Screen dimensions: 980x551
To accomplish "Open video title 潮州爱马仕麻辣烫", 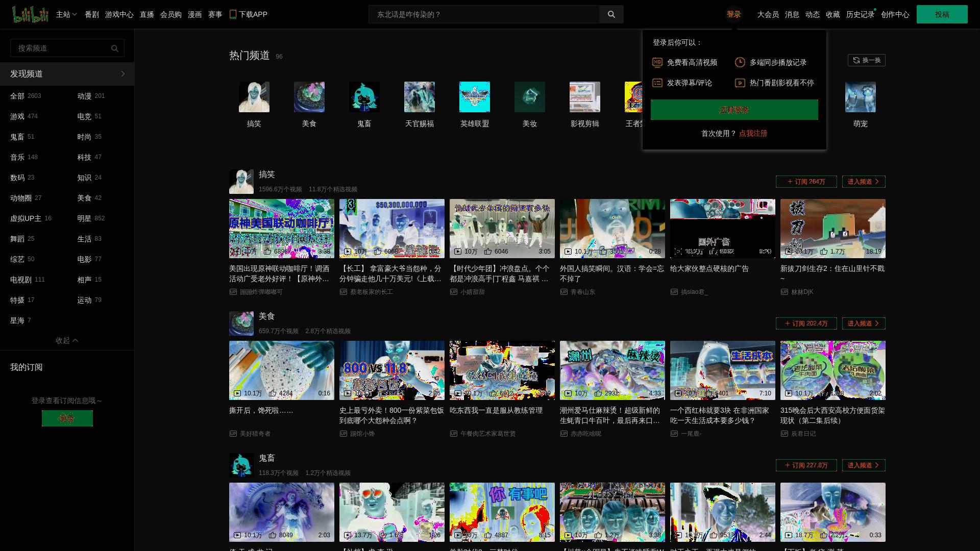I will point(610,415).
